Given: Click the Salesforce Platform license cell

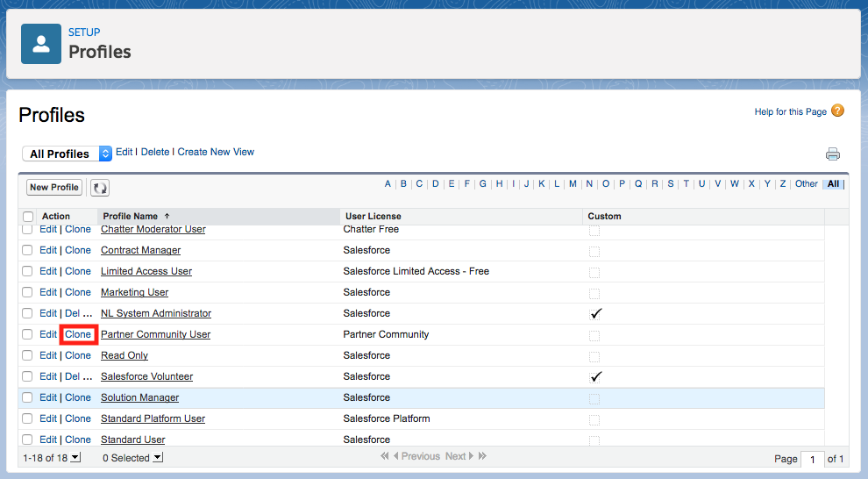Looking at the screenshot, I should click(387, 418).
